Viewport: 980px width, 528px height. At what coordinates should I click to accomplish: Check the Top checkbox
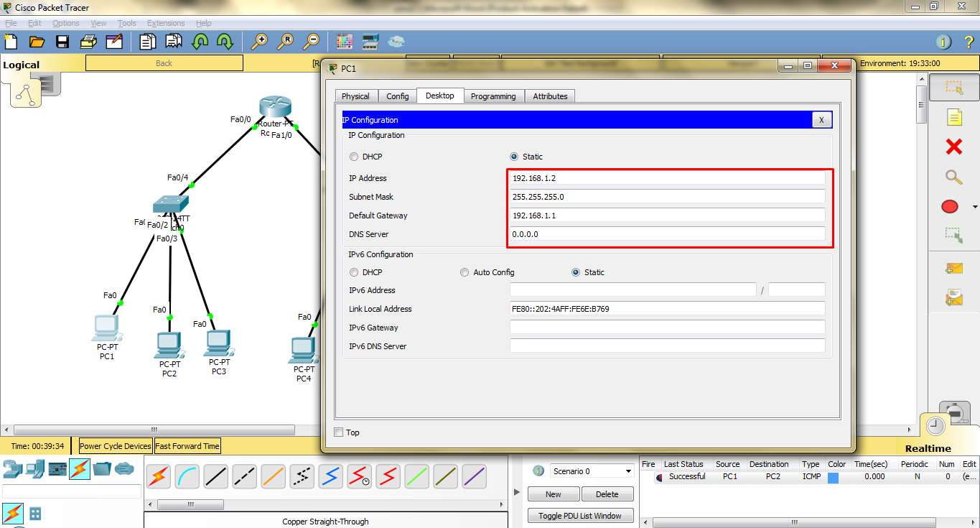tap(339, 432)
